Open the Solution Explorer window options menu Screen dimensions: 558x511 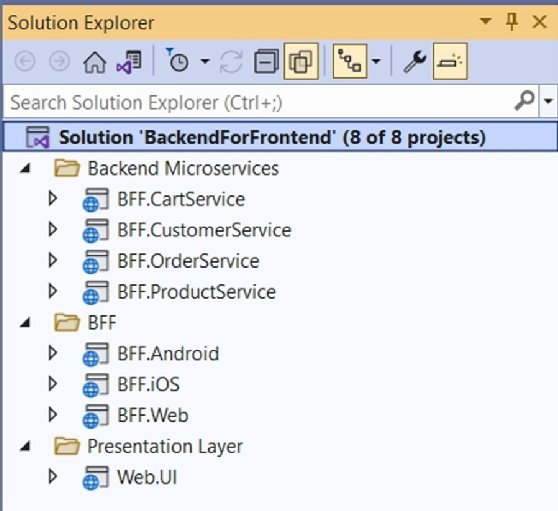(x=485, y=21)
